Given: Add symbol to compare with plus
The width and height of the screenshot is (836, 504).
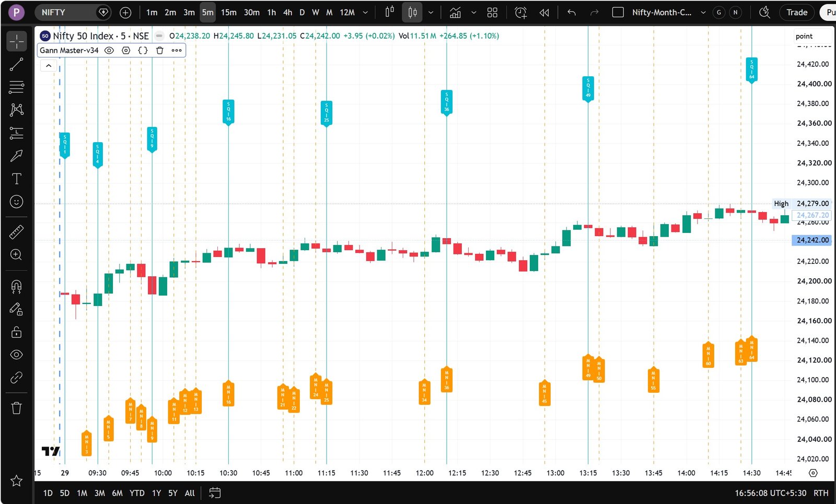Looking at the screenshot, I should click(125, 12).
